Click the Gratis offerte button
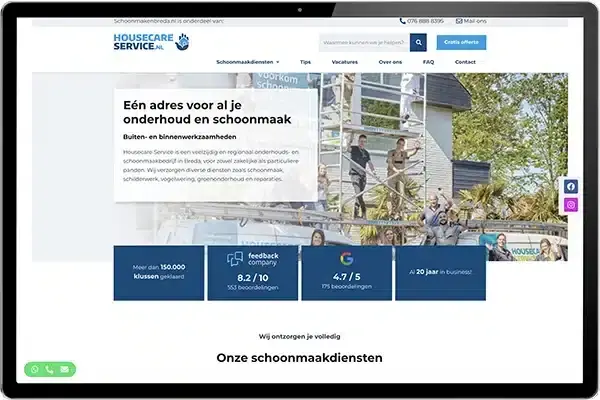This screenshot has height=400, width=600. pos(461,42)
